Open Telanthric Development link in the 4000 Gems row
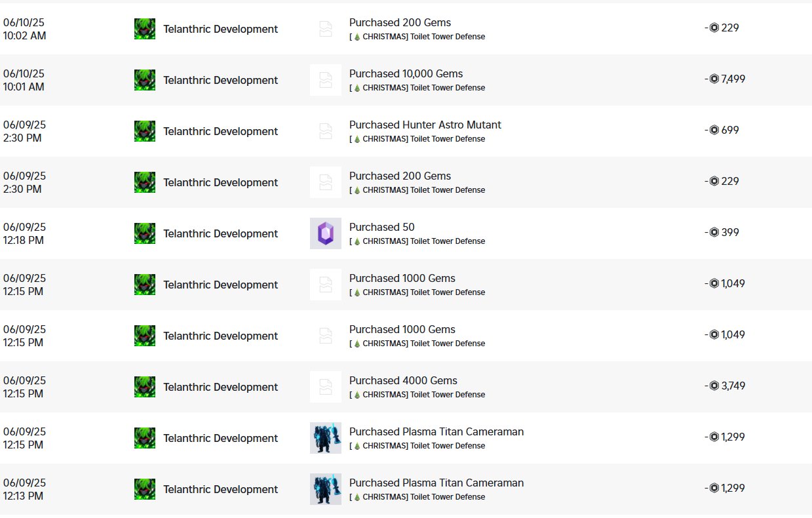This screenshot has width=812, height=518. 220,387
